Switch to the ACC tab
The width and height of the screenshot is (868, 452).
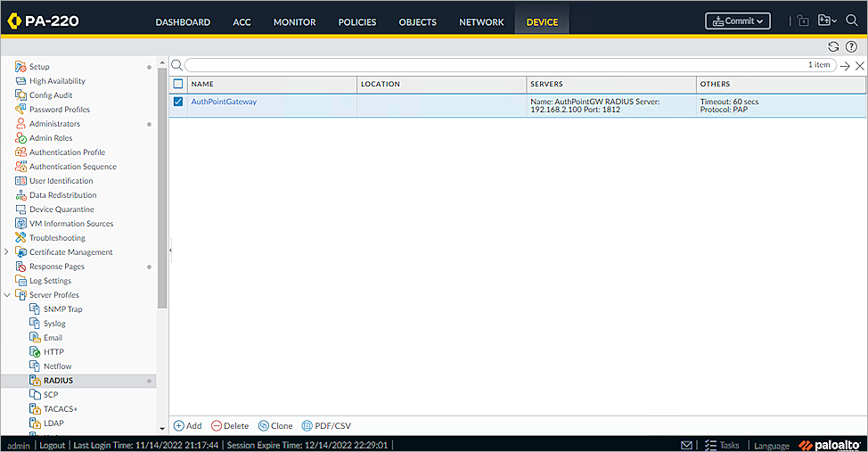[242, 22]
